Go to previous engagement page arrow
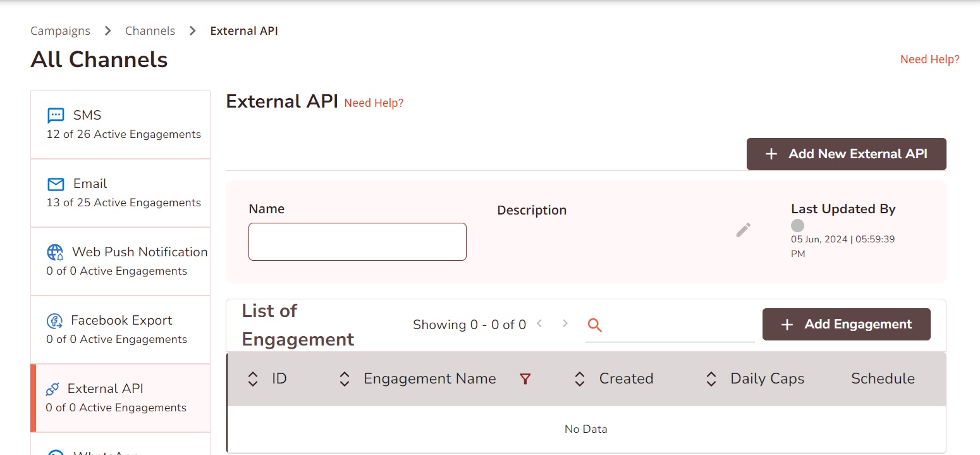Viewport: 980px width, 455px height. click(539, 323)
